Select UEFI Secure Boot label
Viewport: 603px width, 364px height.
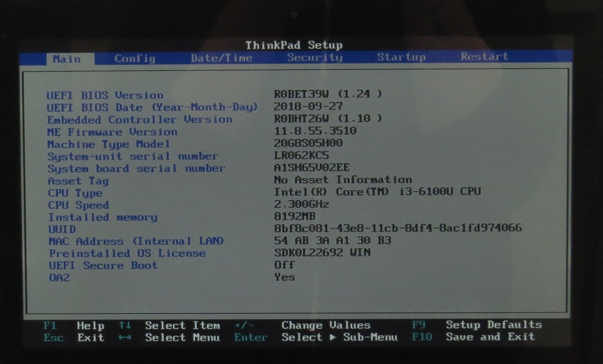103,266
